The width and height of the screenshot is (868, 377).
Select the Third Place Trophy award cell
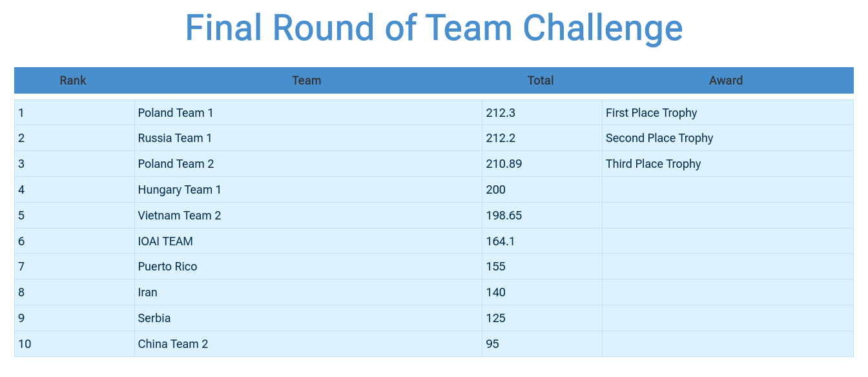pos(653,164)
